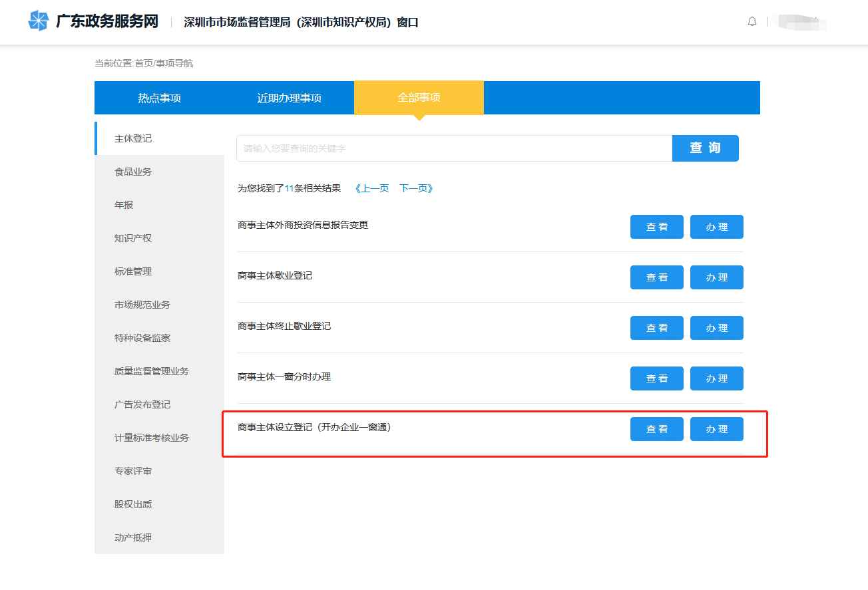Switch to the 热点事项 tab
This screenshot has height=590, width=868.
click(x=159, y=98)
